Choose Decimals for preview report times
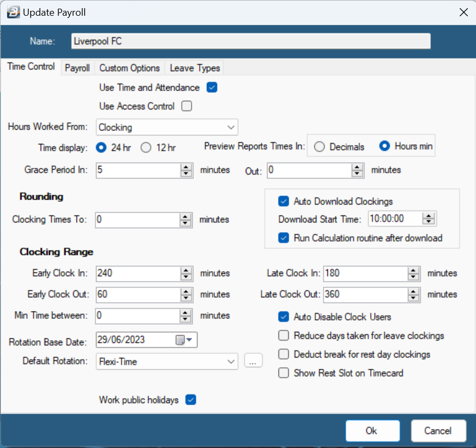This screenshot has height=448, width=476. (319, 147)
